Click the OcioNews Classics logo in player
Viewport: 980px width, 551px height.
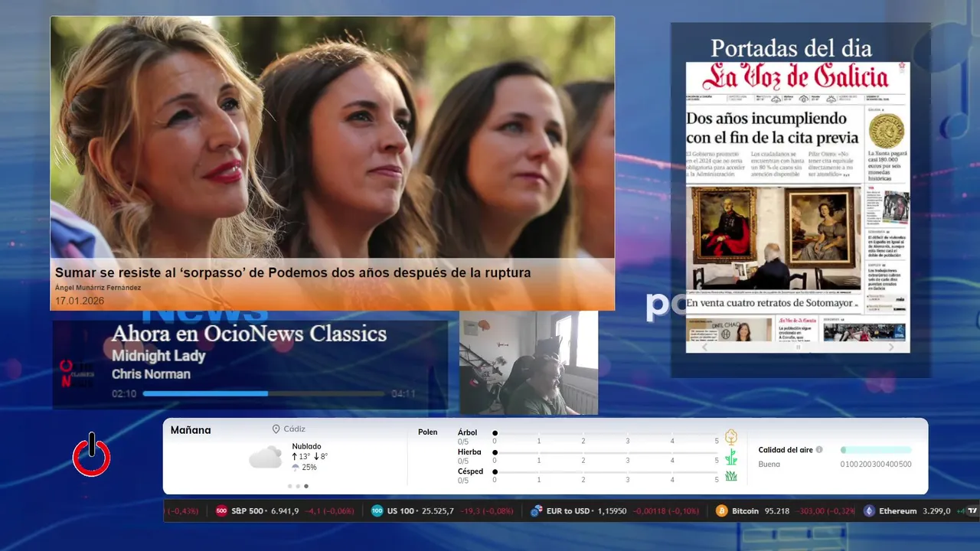tap(77, 373)
